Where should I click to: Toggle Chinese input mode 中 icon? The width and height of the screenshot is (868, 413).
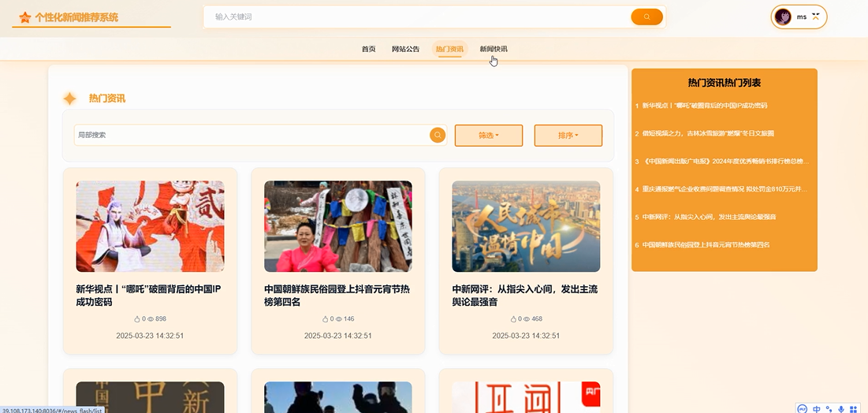point(817,408)
